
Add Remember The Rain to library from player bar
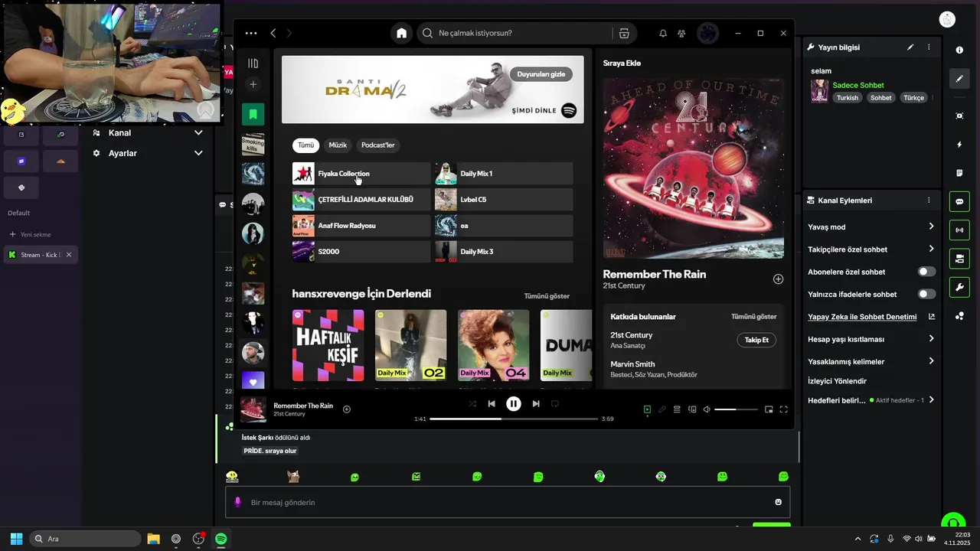347,409
